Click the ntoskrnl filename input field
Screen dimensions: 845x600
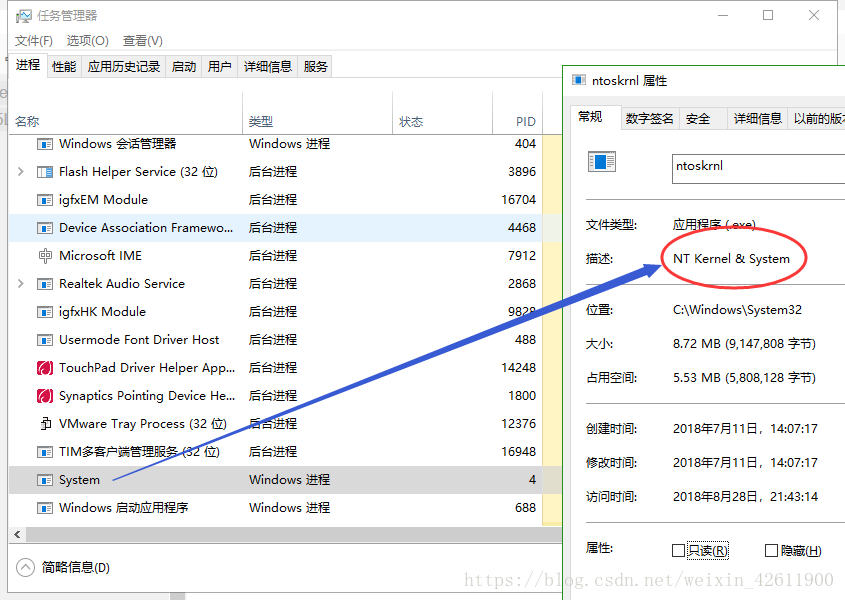[x=758, y=169]
